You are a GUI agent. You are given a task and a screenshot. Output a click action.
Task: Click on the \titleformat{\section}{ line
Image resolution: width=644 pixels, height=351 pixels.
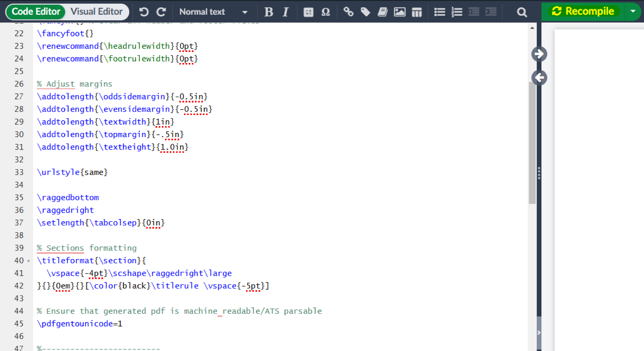pos(91,260)
